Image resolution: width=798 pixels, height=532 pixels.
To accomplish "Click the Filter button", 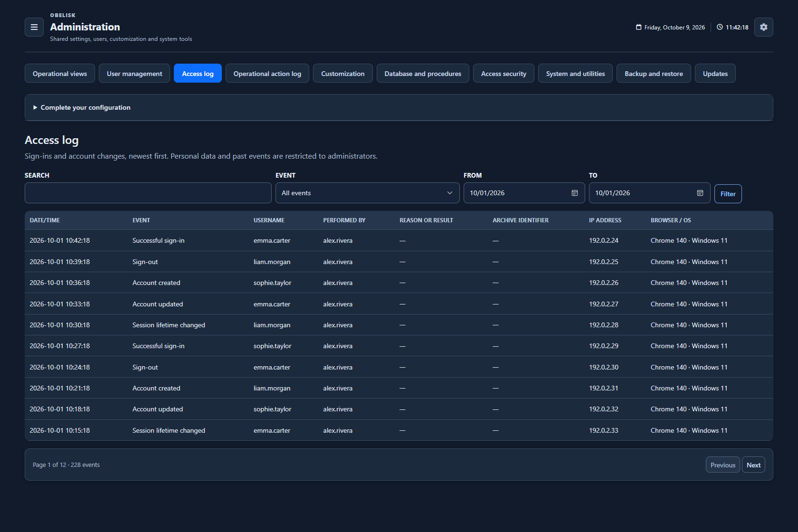I will tap(728, 194).
